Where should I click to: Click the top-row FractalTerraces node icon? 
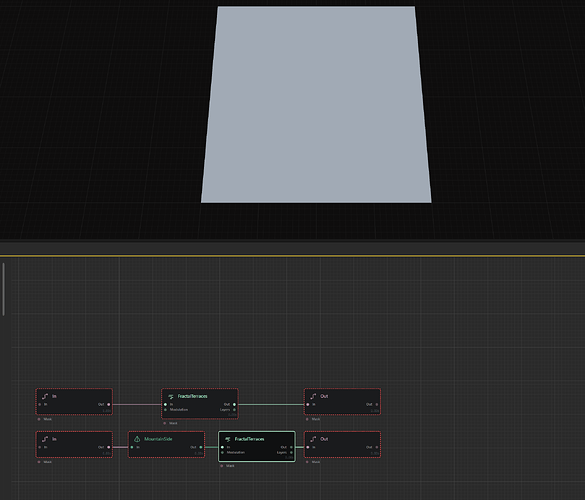tap(171, 396)
